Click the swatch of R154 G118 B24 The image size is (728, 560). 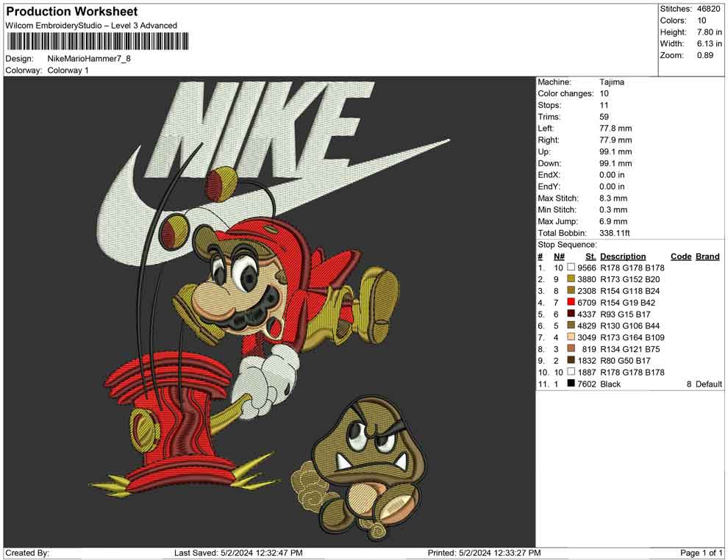(x=571, y=290)
